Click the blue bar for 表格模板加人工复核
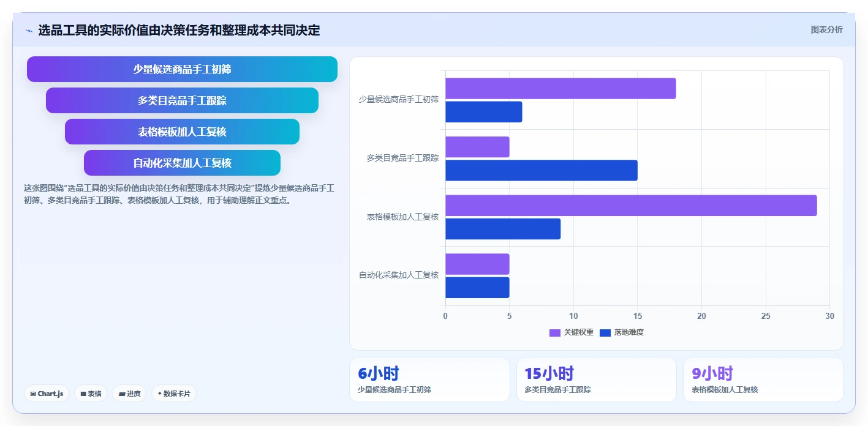The image size is (868, 426). (503, 229)
